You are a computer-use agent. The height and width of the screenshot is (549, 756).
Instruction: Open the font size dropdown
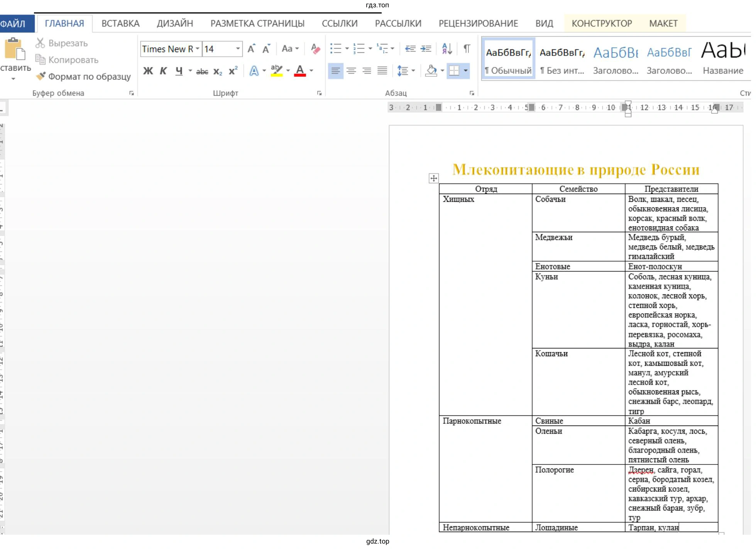pyautogui.click(x=238, y=49)
